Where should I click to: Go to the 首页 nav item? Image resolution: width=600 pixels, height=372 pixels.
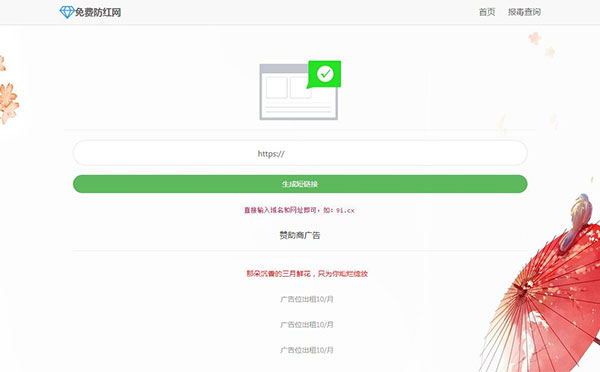[487, 12]
